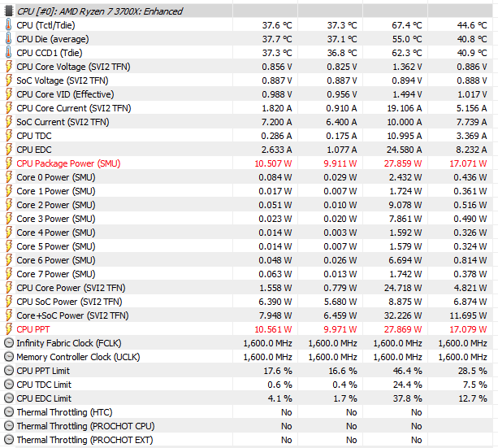The height and width of the screenshot is (448, 498).
Task: Select CPU Core Current (SVI2 TFN) label
Action: pyautogui.click(x=74, y=108)
